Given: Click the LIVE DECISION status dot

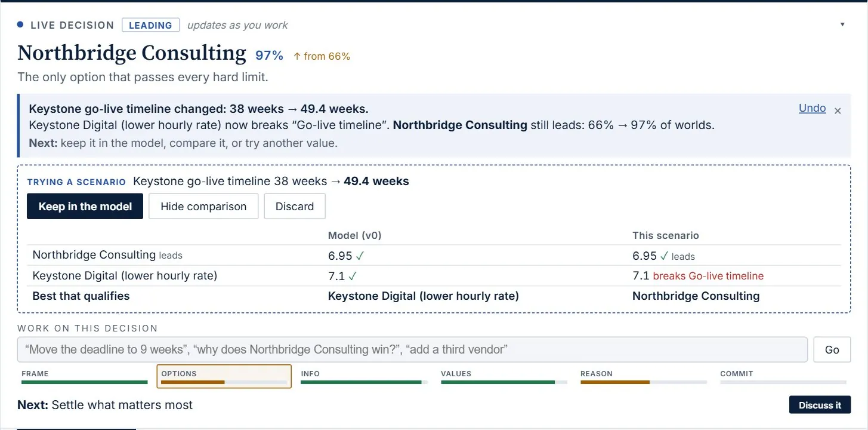Looking at the screenshot, I should coord(20,25).
